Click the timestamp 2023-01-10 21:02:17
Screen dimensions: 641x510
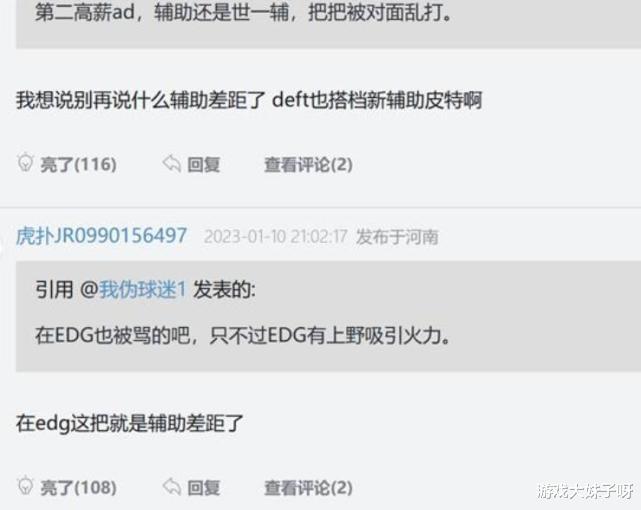click(276, 237)
